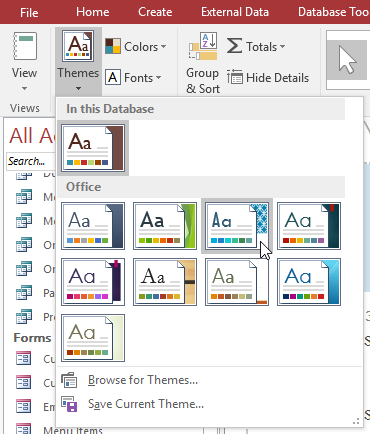370x434 pixels.
Task: Apply the pale green Wisp theme
Action: pyautogui.click(x=93, y=338)
